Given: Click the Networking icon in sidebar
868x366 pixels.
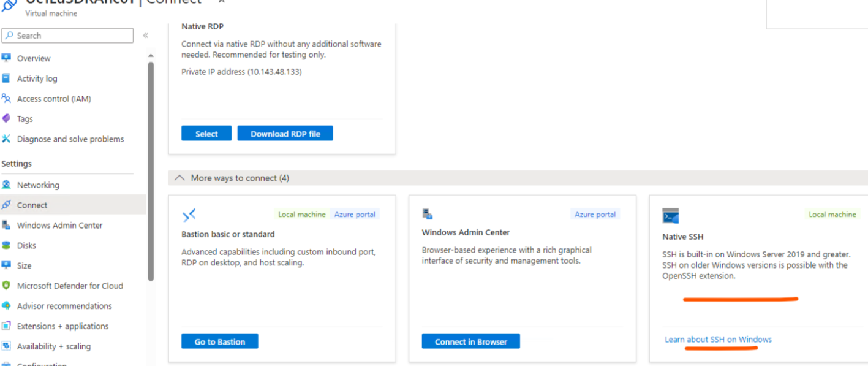Looking at the screenshot, I should (6, 185).
